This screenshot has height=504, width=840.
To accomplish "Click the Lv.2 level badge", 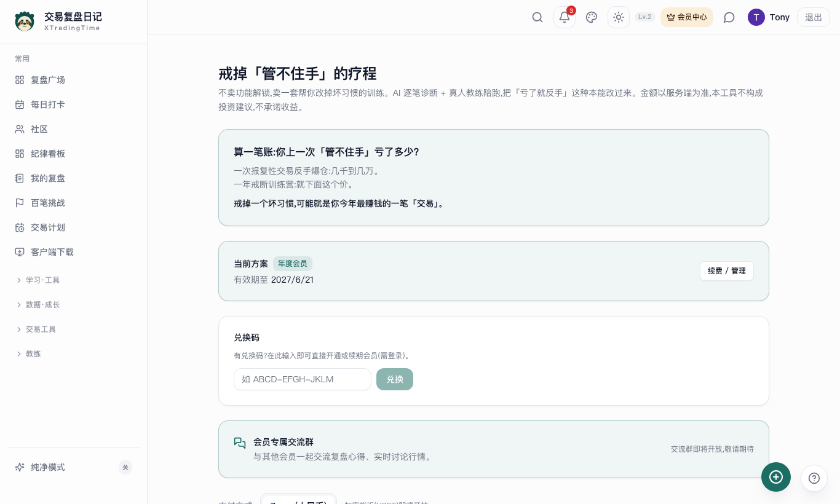I will [x=645, y=17].
